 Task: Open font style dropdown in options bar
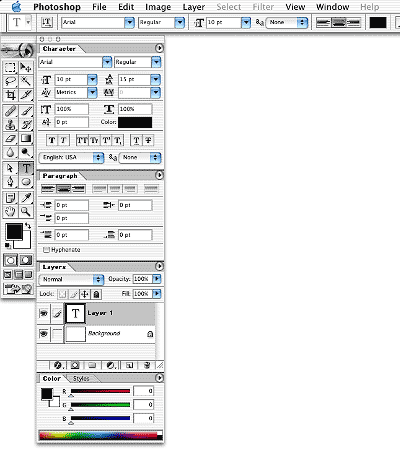(179, 22)
